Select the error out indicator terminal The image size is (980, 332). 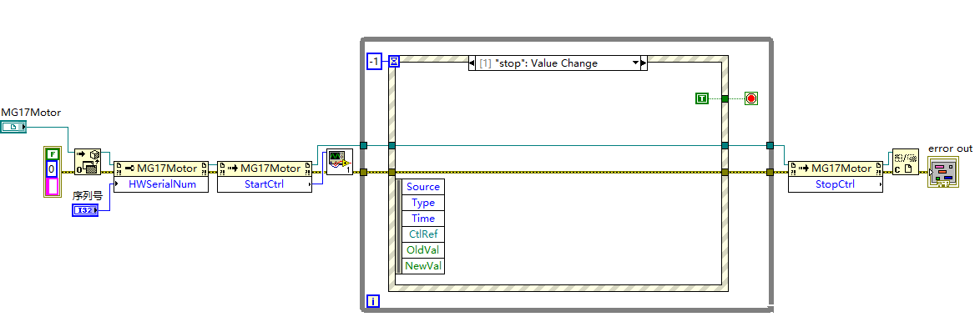pyautogui.click(x=943, y=171)
